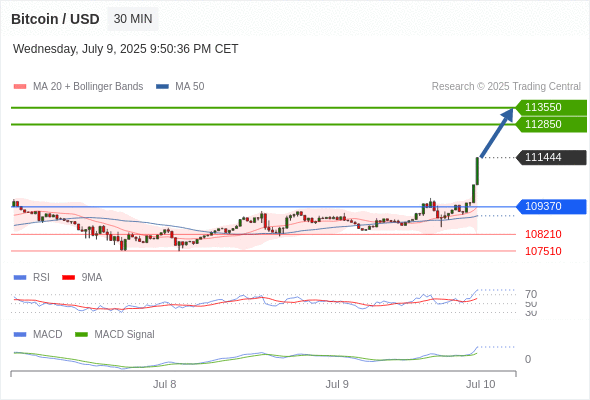Select the 113550 resistance price tag
Viewport: 590px width, 400px height.
click(551, 108)
